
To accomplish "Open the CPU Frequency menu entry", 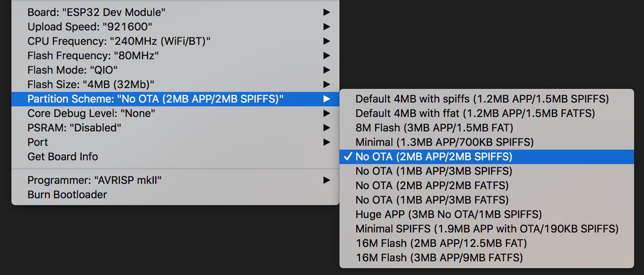I will click(x=119, y=41).
